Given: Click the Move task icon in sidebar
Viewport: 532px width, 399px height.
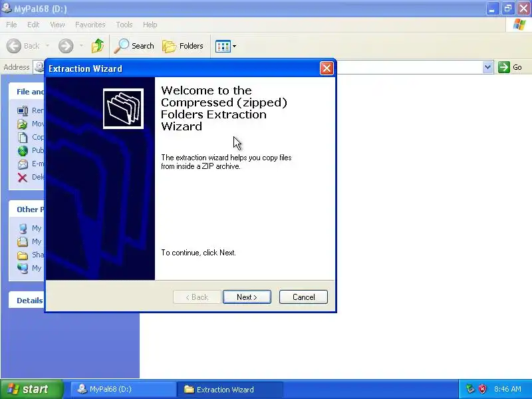Looking at the screenshot, I should click(23, 124).
